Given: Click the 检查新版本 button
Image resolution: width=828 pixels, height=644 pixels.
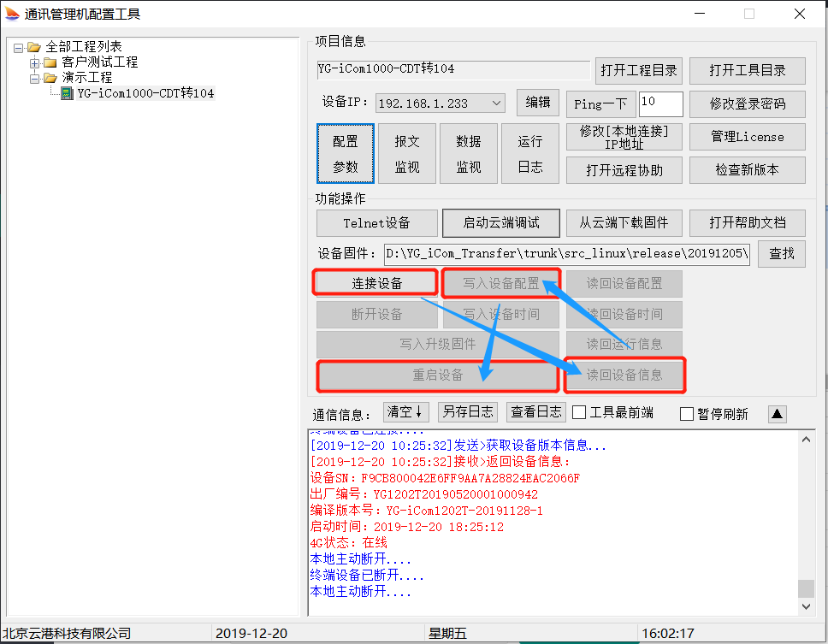Looking at the screenshot, I should [x=748, y=170].
